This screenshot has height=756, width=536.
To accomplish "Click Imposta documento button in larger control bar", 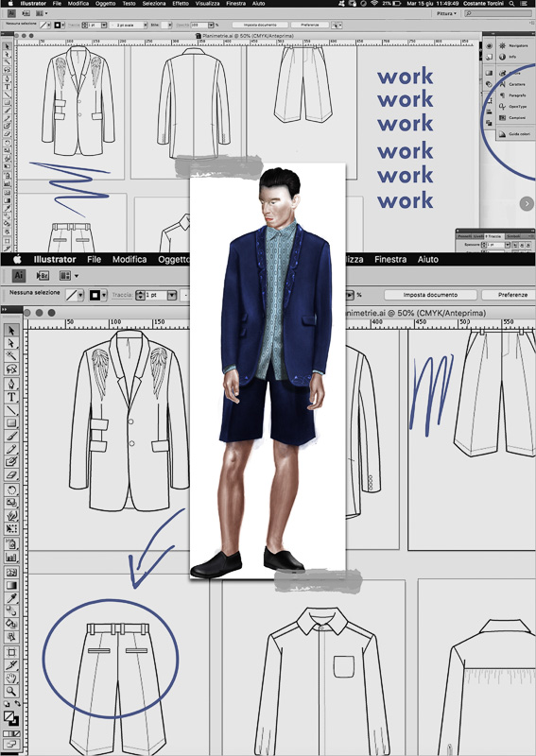I will pos(430,295).
